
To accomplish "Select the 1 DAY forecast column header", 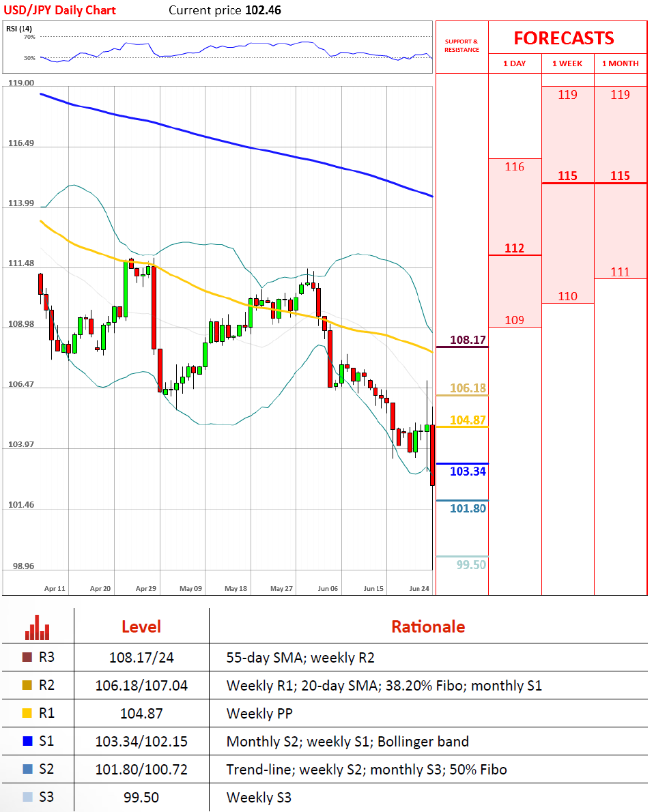I will point(515,63).
